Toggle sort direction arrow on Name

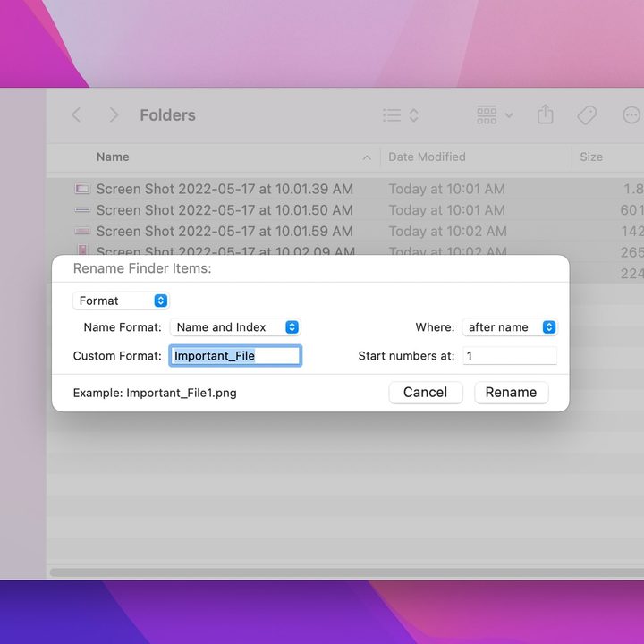(x=367, y=157)
